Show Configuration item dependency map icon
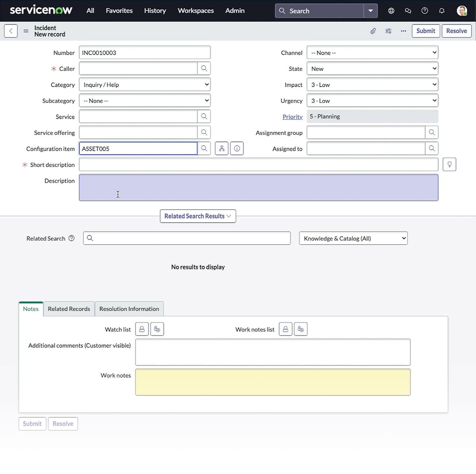 (x=221, y=148)
